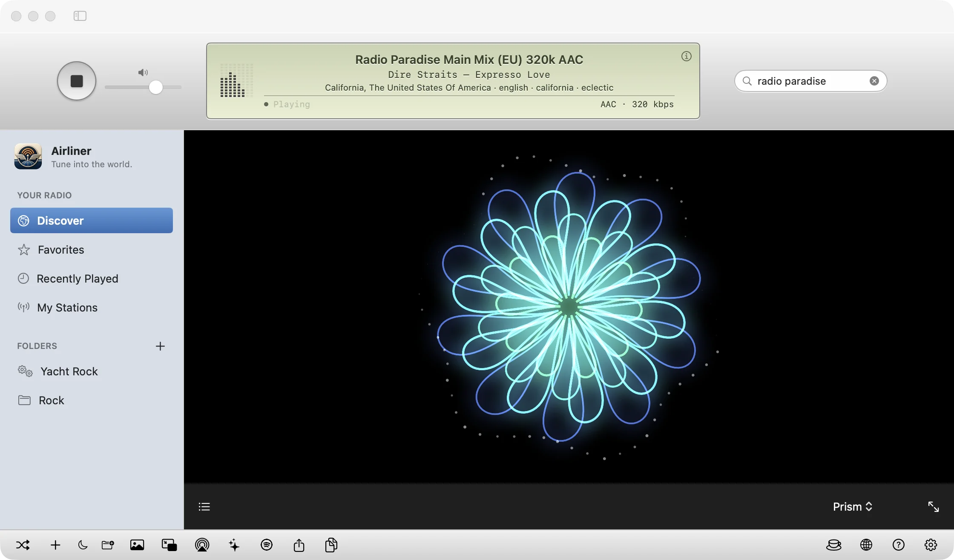The width and height of the screenshot is (954, 560).
Task: Toggle picture-in-picture mini player icon
Action: 169,545
